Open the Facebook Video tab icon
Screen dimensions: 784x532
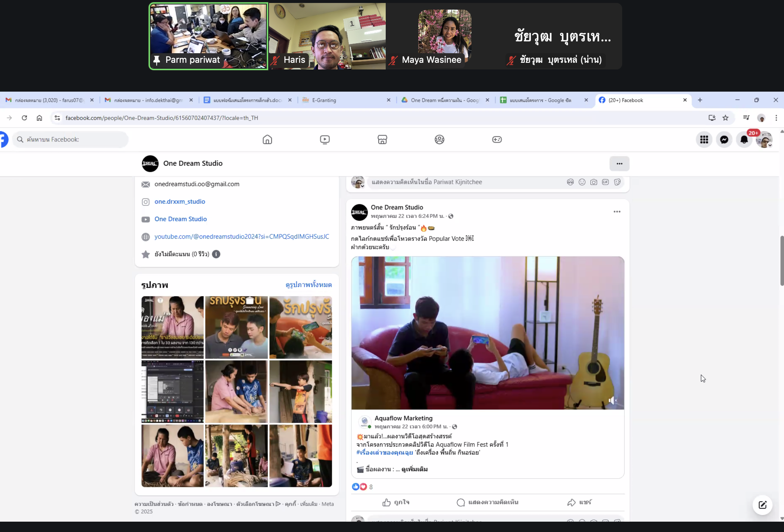(x=325, y=140)
